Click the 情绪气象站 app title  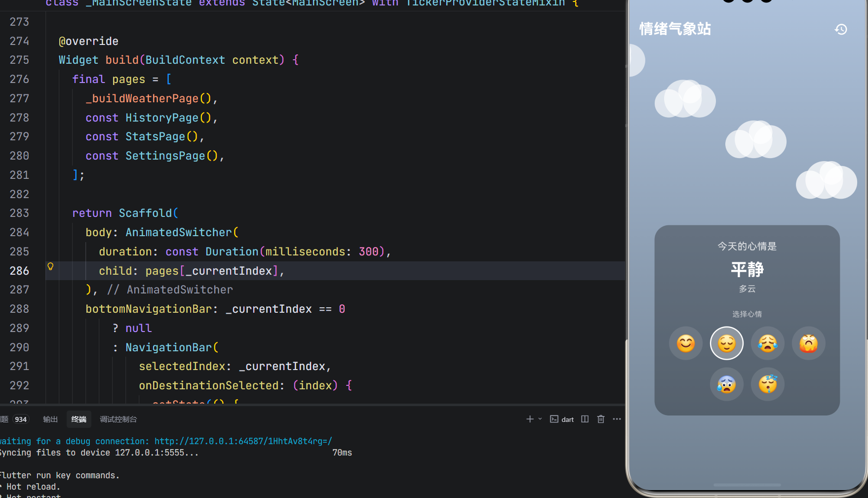[675, 29]
